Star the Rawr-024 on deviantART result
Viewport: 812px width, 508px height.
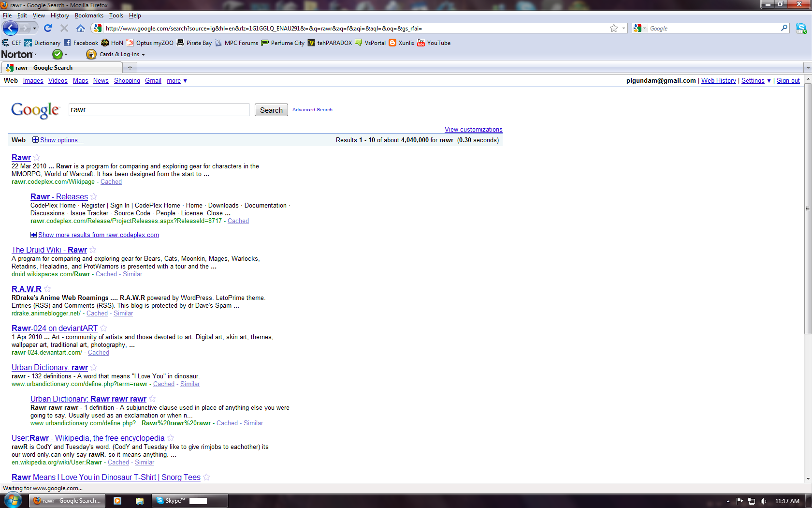click(x=103, y=328)
